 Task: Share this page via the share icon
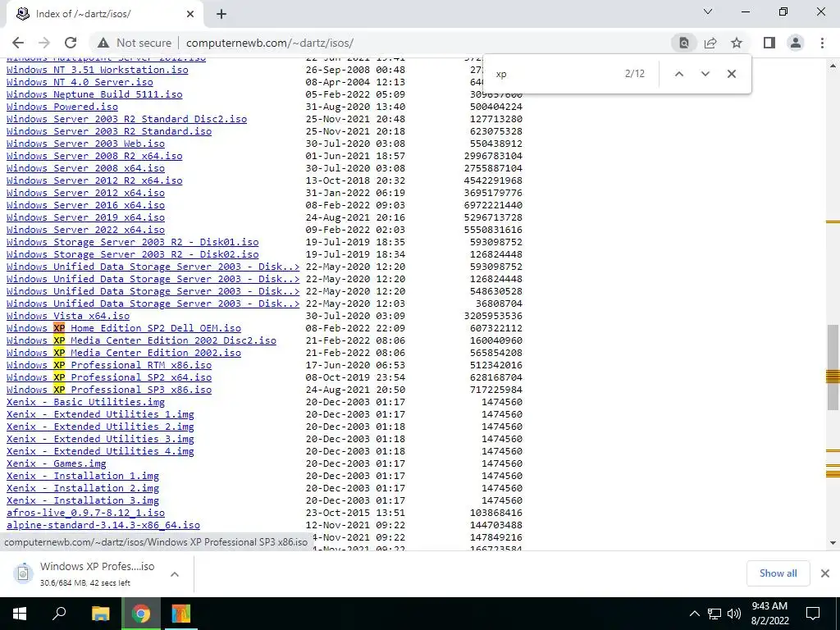(710, 43)
